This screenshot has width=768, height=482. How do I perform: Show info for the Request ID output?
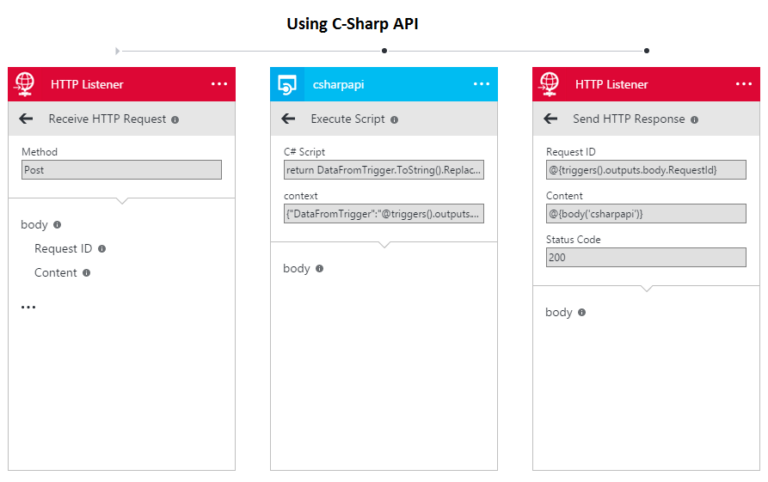pos(102,249)
